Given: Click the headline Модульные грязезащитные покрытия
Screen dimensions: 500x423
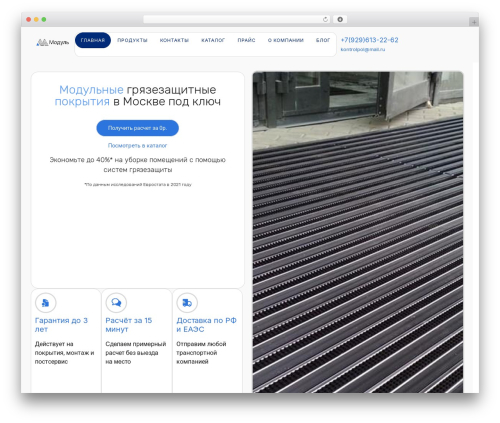Looking at the screenshot, I should click(138, 95).
